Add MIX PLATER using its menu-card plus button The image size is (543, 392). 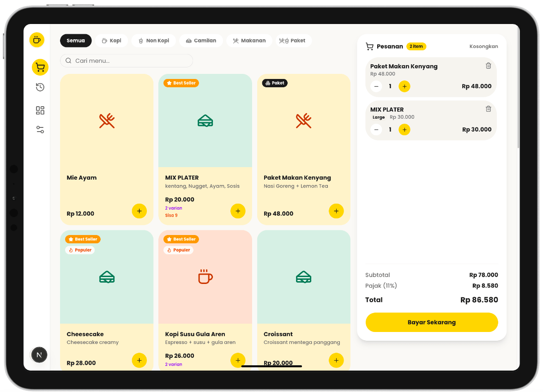point(238,211)
